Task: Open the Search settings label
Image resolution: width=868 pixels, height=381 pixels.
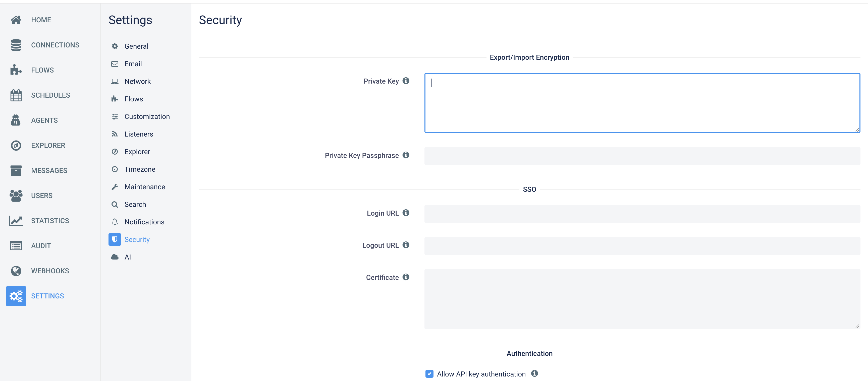Action: [x=135, y=205]
